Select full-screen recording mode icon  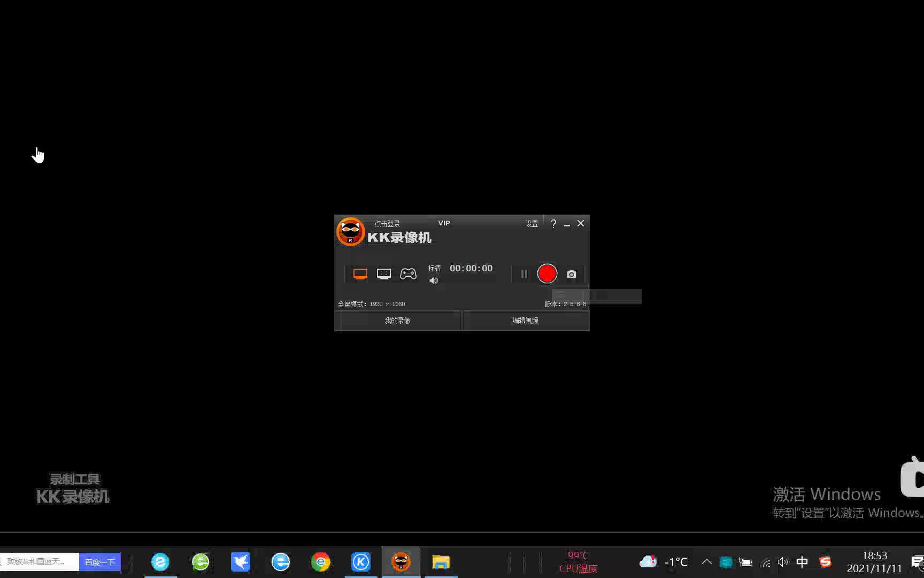pyautogui.click(x=360, y=274)
